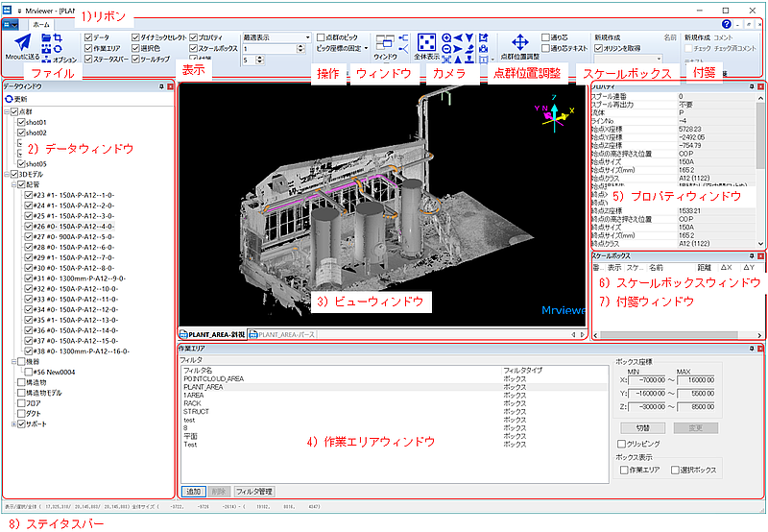Collapse the 3Dモデル tree node

(x=7, y=174)
